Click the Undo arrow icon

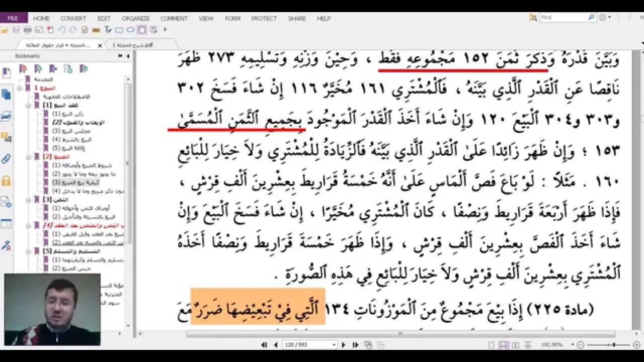pyautogui.click(x=61, y=30)
